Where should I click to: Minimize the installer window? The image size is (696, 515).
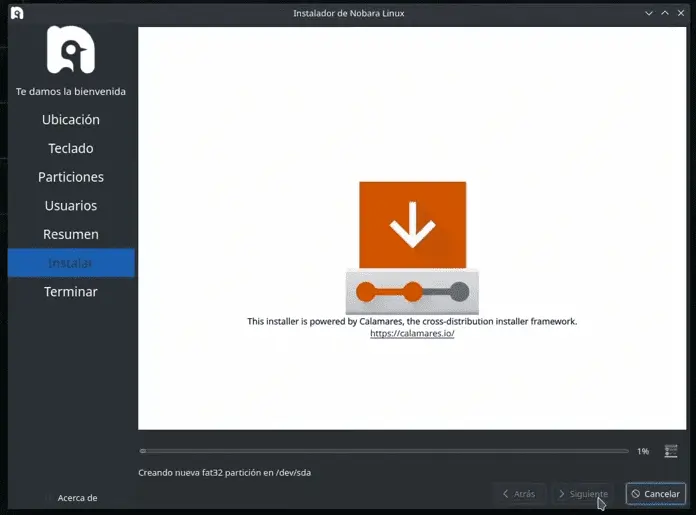[x=649, y=13]
